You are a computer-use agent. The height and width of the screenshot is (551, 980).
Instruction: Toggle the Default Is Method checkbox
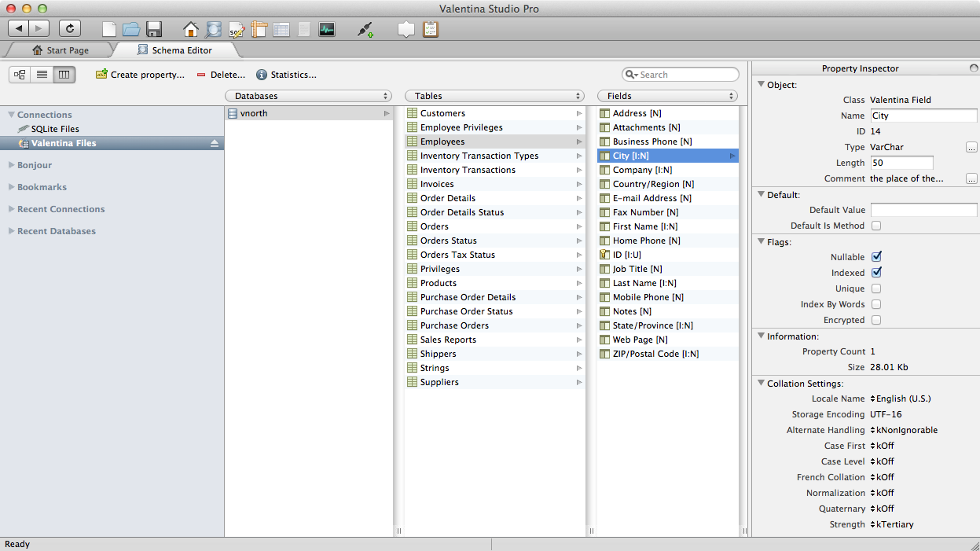point(876,226)
